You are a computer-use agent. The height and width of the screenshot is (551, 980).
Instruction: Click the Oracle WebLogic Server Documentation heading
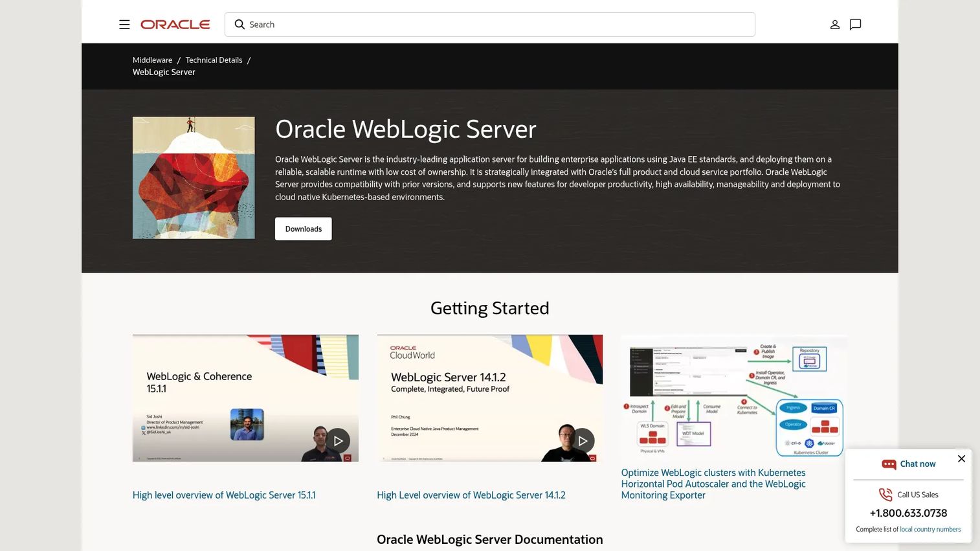490,540
